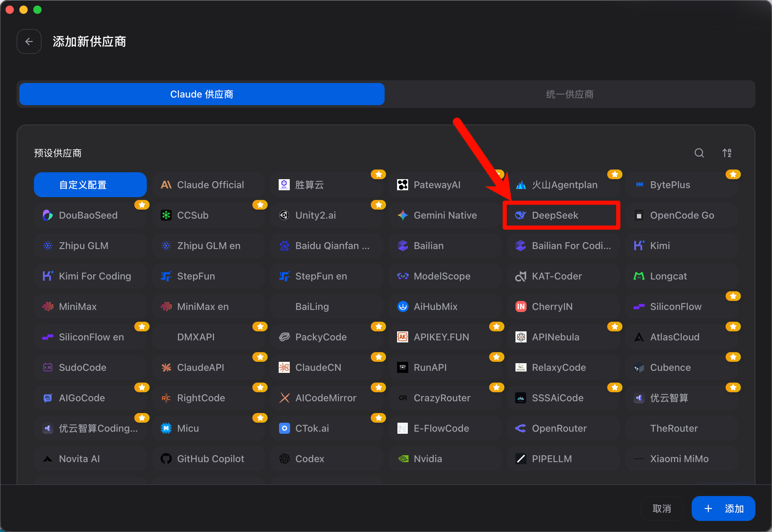The width and height of the screenshot is (772, 532).
Task: Select 胜算云 provider
Action: [x=327, y=185]
